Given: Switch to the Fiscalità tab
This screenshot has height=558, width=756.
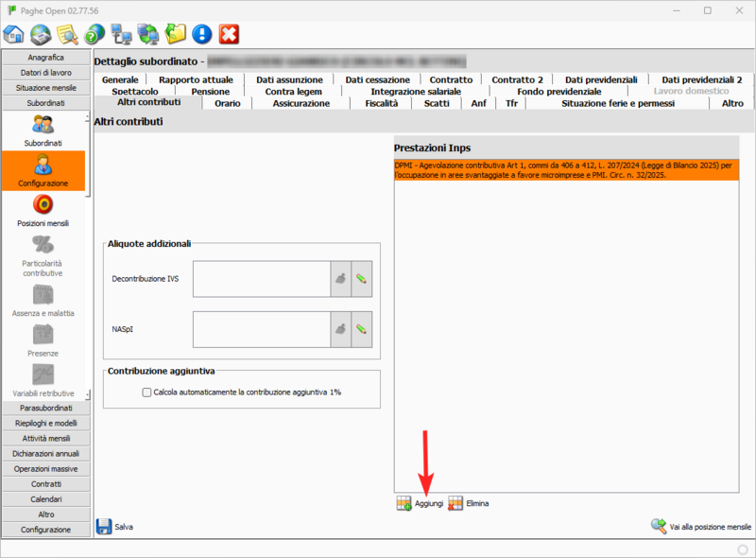Looking at the screenshot, I should tap(381, 104).
